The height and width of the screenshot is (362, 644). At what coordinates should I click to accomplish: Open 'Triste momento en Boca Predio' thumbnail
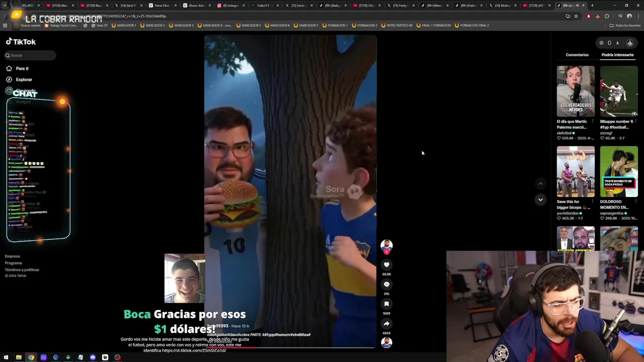[x=619, y=171]
